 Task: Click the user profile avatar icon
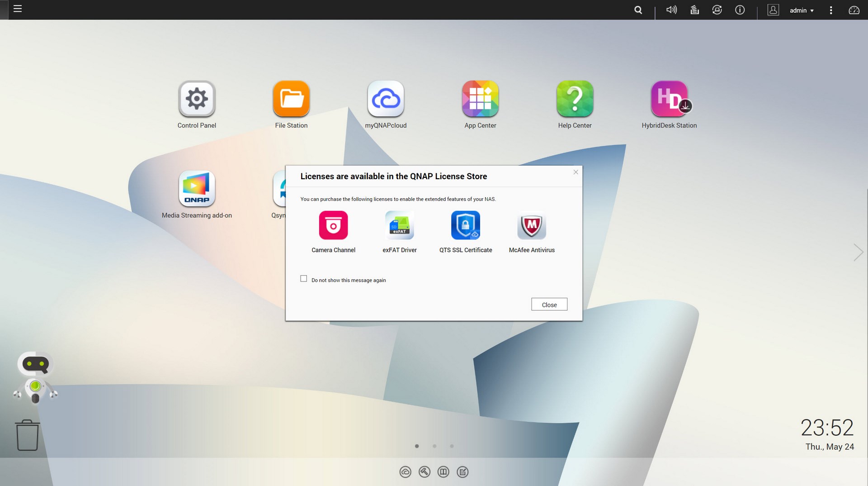[773, 10]
